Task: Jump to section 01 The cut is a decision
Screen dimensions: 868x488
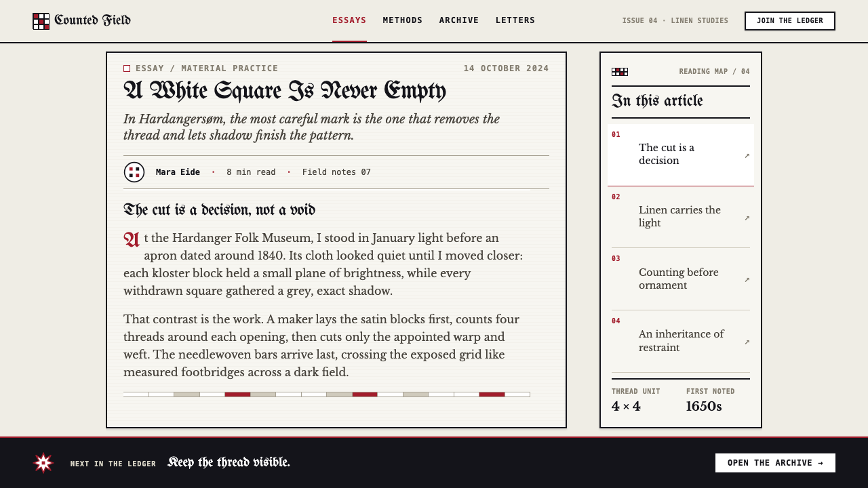Action: (681, 155)
